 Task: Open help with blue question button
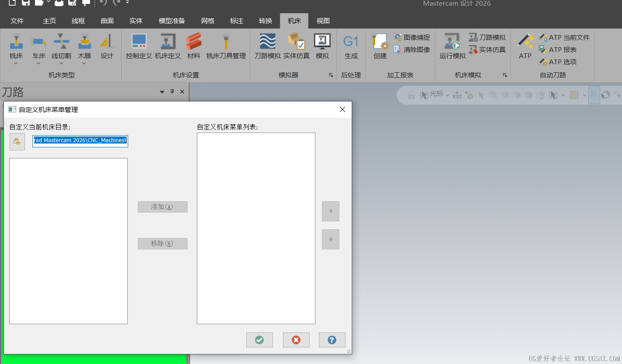(x=332, y=340)
